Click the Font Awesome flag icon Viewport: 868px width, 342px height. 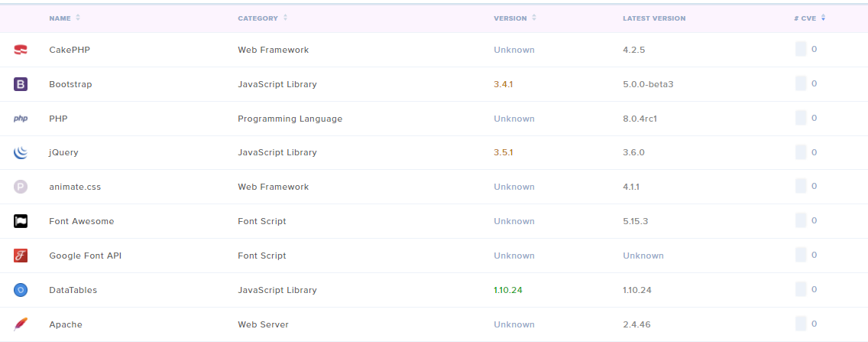pyautogui.click(x=21, y=221)
